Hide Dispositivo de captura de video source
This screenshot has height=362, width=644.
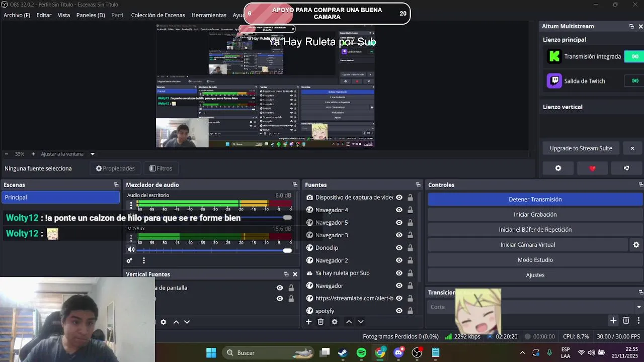(399, 198)
